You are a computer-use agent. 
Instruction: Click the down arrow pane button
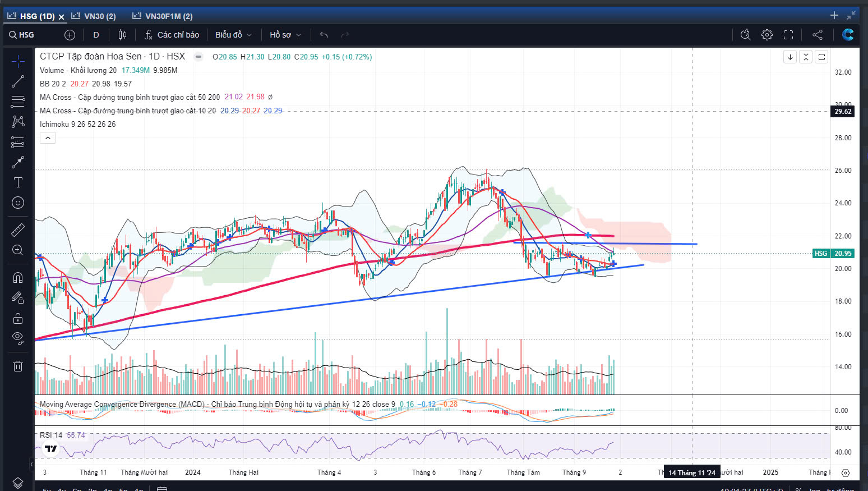(x=790, y=57)
